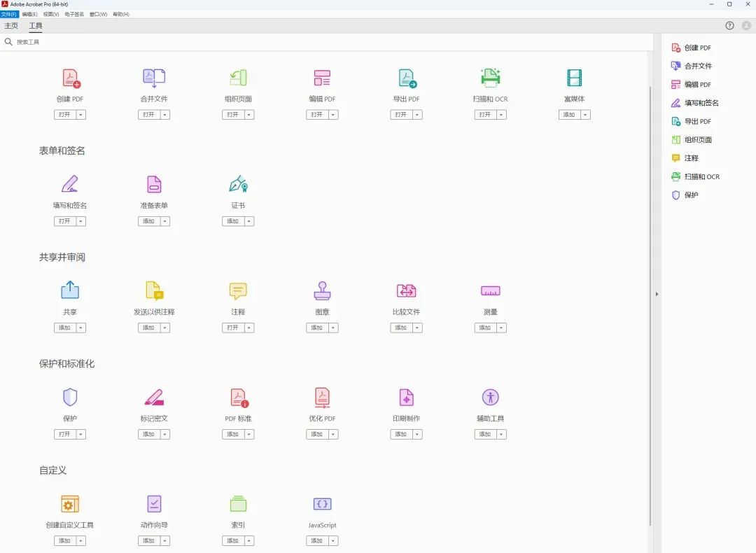Click the 搜索工具 search field
Screen dimensions: 756x553
[x=326, y=42]
